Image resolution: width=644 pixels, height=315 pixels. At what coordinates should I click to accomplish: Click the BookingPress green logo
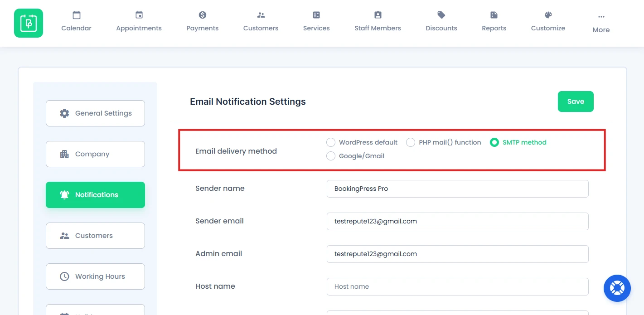coord(29,23)
